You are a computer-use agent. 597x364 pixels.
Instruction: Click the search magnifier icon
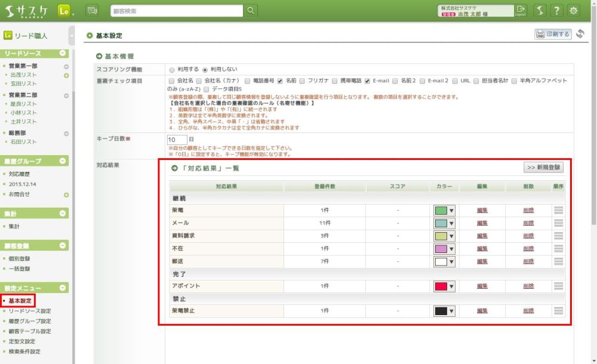251,10
